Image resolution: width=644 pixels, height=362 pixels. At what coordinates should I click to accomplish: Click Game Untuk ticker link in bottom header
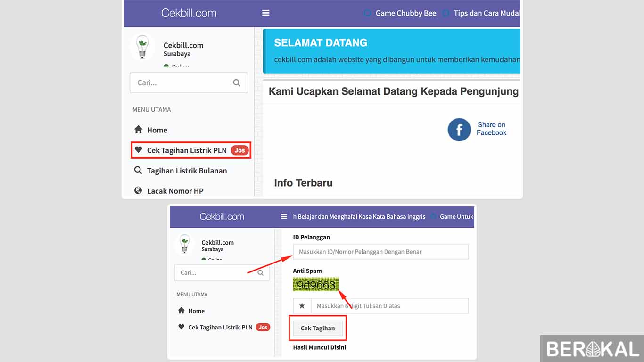coord(456,217)
